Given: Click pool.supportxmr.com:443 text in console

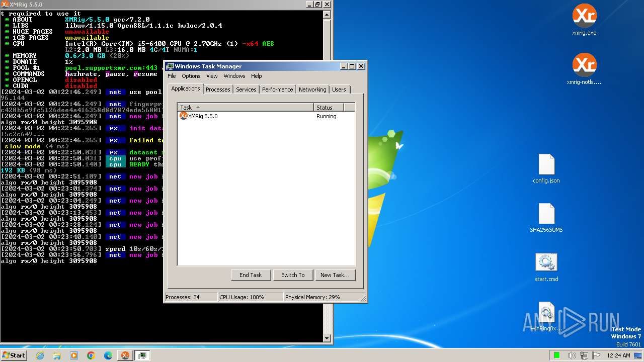Looking at the screenshot, I should tap(111, 68).
